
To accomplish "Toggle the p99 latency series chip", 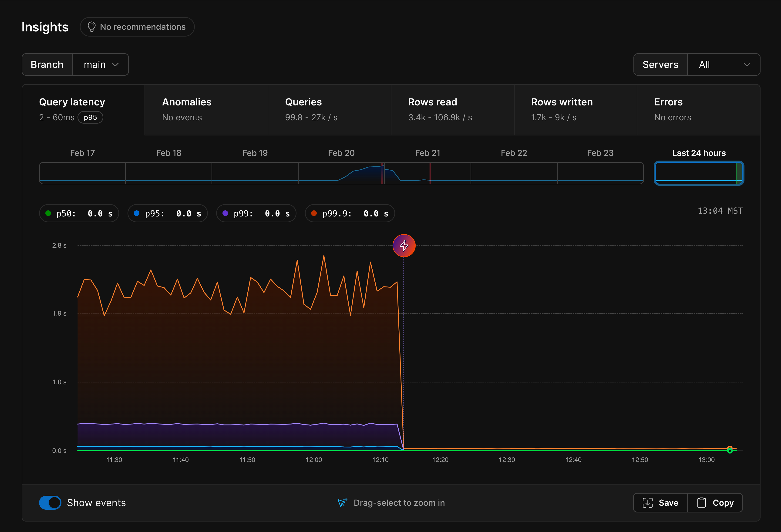I will click(256, 213).
